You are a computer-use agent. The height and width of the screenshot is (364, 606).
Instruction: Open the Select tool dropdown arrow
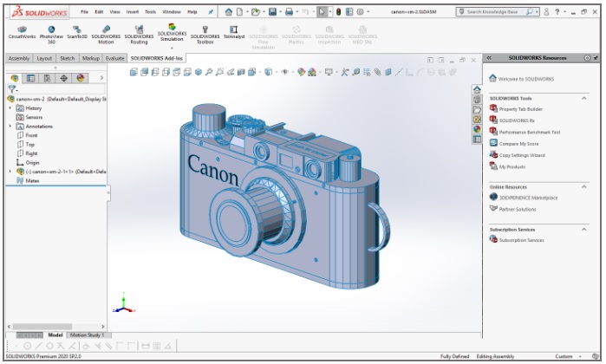pos(329,12)
